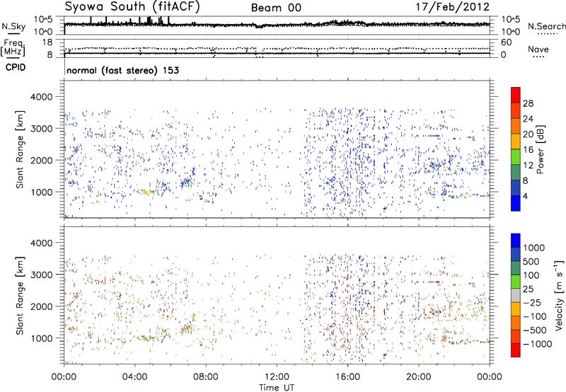The image size is (566, 392).
Task: Click the '60' Nave axis value
Action: click(506, 42)
